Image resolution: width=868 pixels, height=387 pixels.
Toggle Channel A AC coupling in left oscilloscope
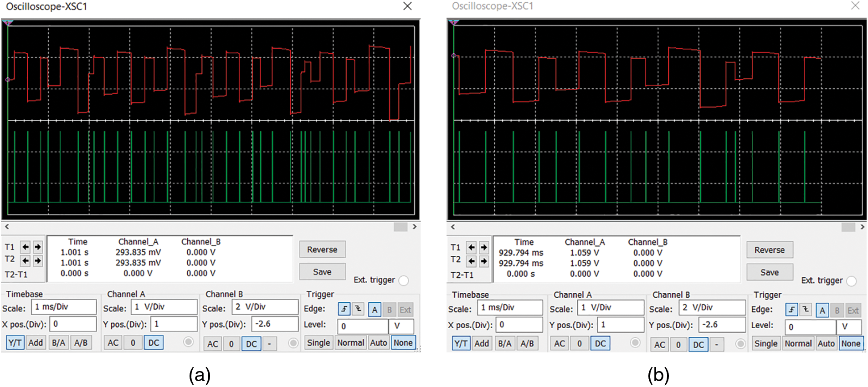[x=113, y=343]
